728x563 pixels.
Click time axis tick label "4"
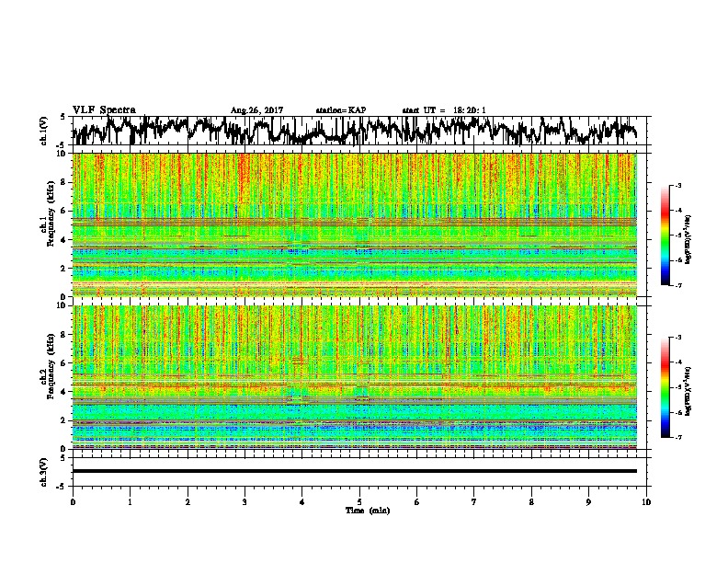tap(302, 502)
